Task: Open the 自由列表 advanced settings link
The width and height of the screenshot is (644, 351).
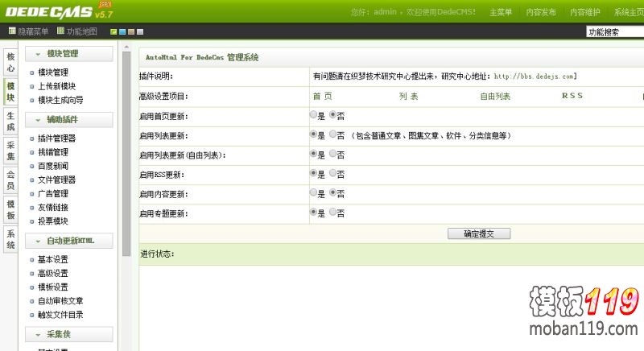Action: point(495,97)
